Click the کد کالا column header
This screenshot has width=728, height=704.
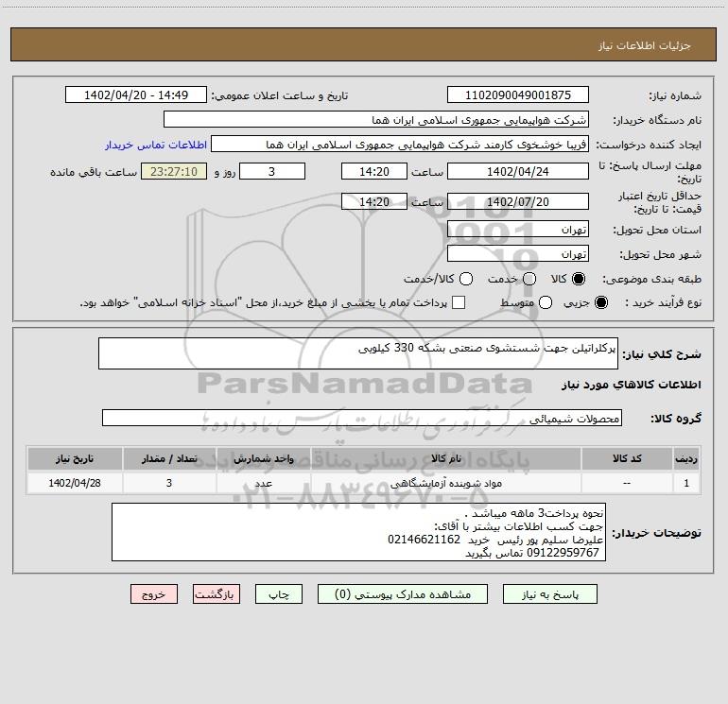pyautogui.click(x=627, y=458)
